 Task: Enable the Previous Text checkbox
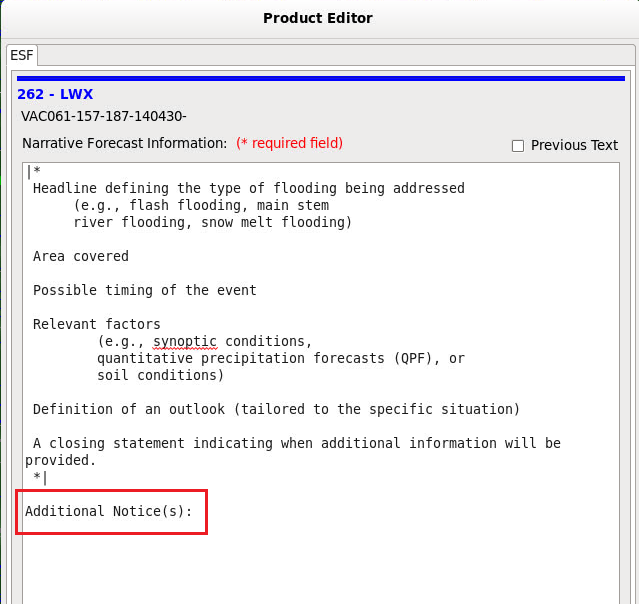518,146
